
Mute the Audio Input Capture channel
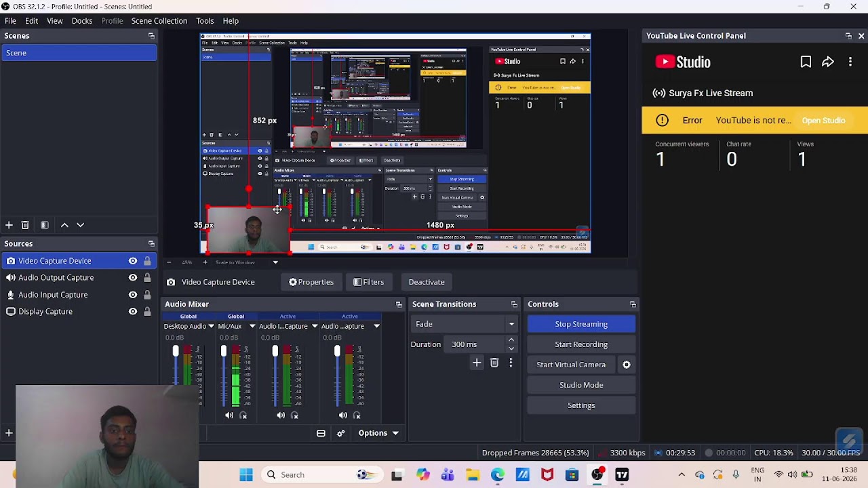pos(281,415)
